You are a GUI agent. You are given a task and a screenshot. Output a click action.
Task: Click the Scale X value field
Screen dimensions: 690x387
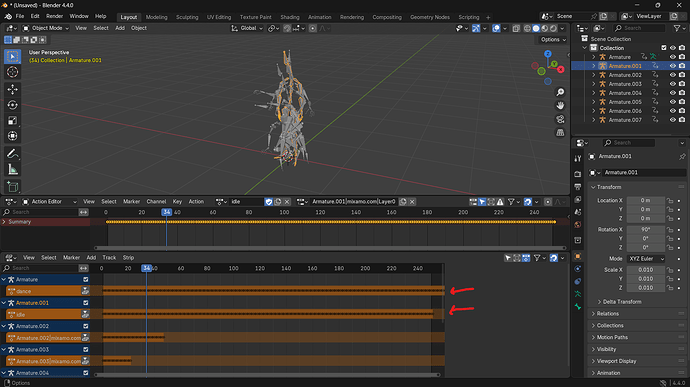646,270
